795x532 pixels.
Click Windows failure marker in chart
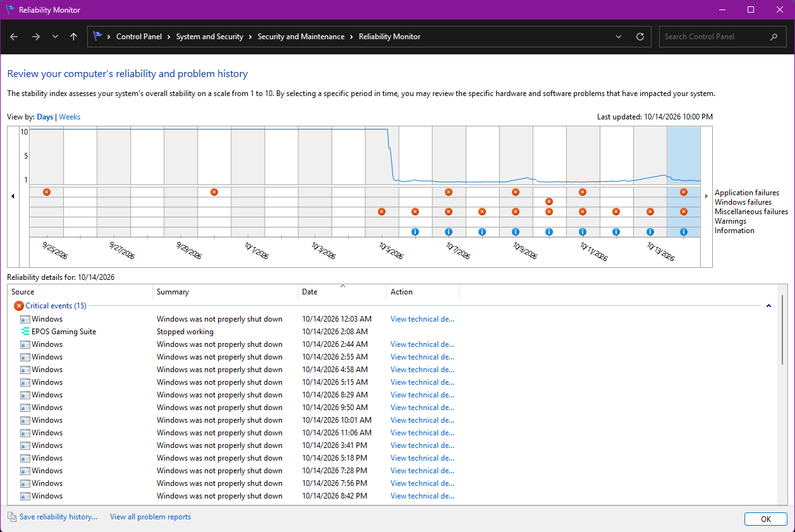(549, 202)
